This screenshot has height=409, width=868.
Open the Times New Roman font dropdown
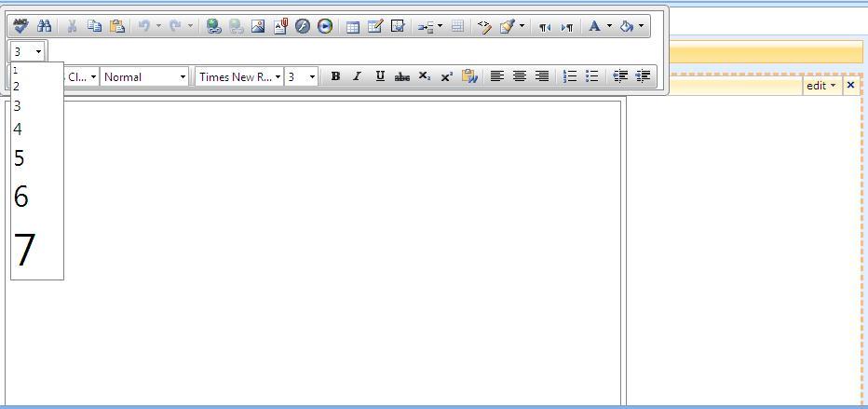tap(239, 76)
